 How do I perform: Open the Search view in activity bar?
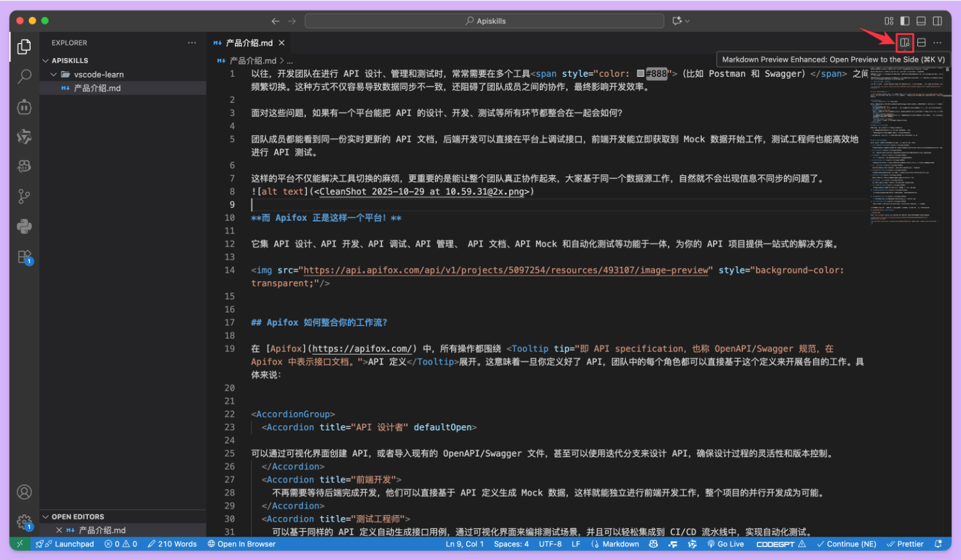point(24,77)
